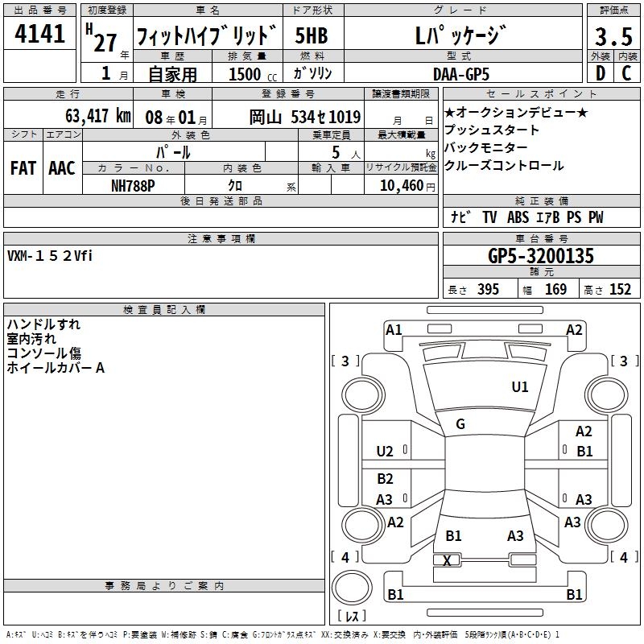Click the overall evaluation score 3.5
This screenshot has width=644, height=644.
[613, 37]
